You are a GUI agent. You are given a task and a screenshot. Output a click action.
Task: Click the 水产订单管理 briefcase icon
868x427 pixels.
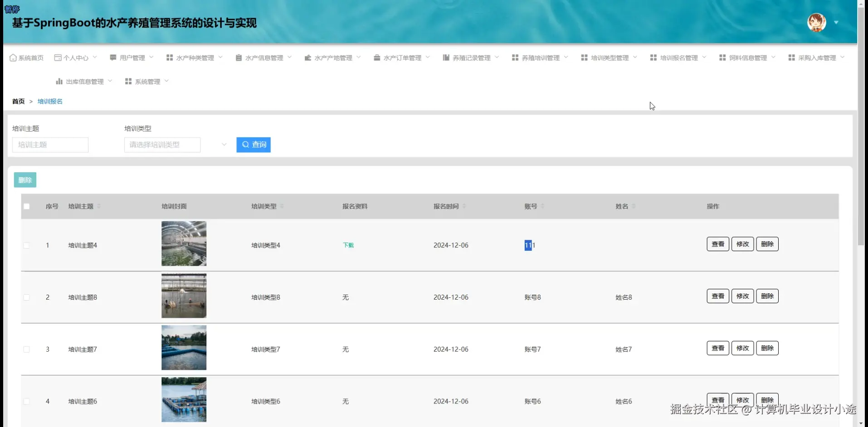coord(377,58)
